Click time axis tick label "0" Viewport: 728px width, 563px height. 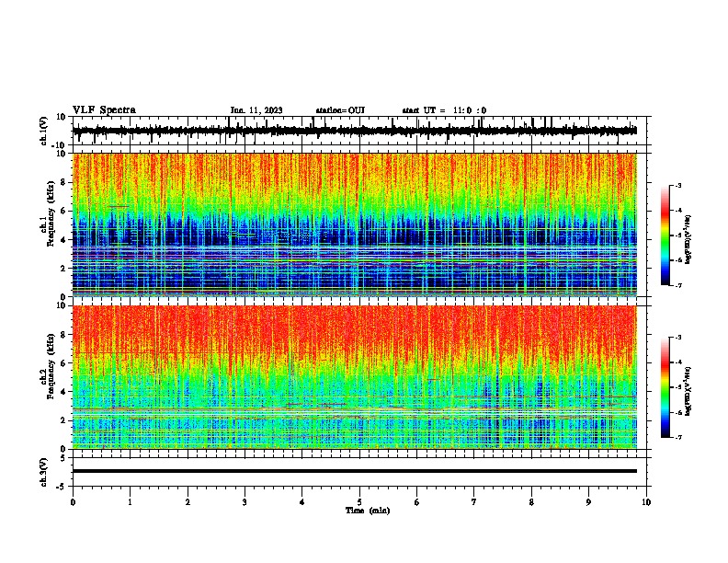(x=73, y=502)
